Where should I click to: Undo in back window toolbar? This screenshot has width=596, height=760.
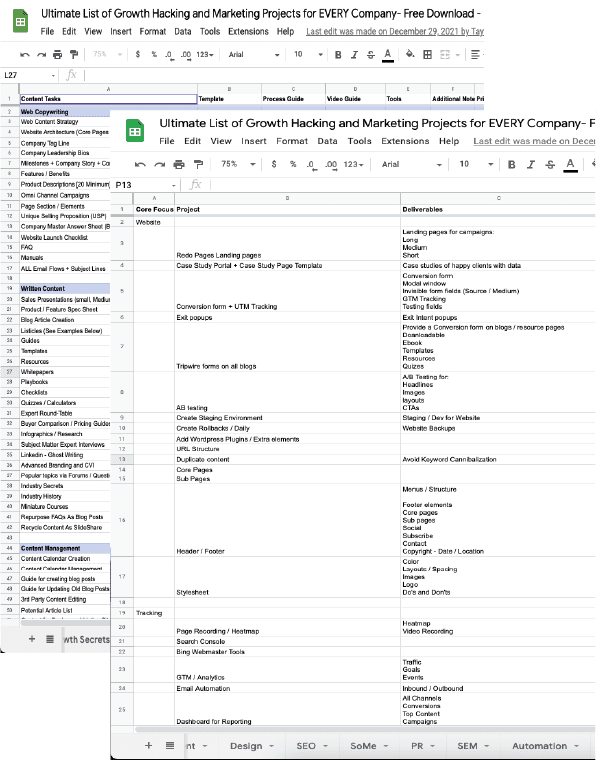pyautogui.click(x=25, y=54)
